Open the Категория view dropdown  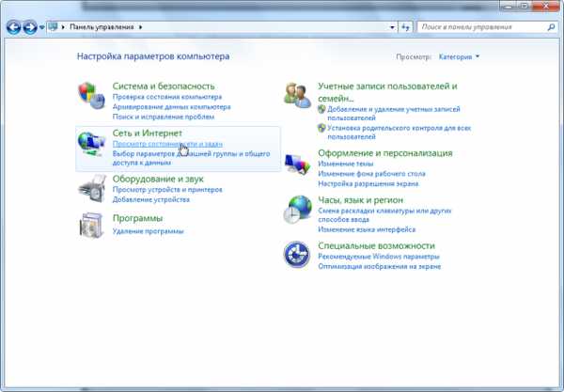(x=459, y=56)
